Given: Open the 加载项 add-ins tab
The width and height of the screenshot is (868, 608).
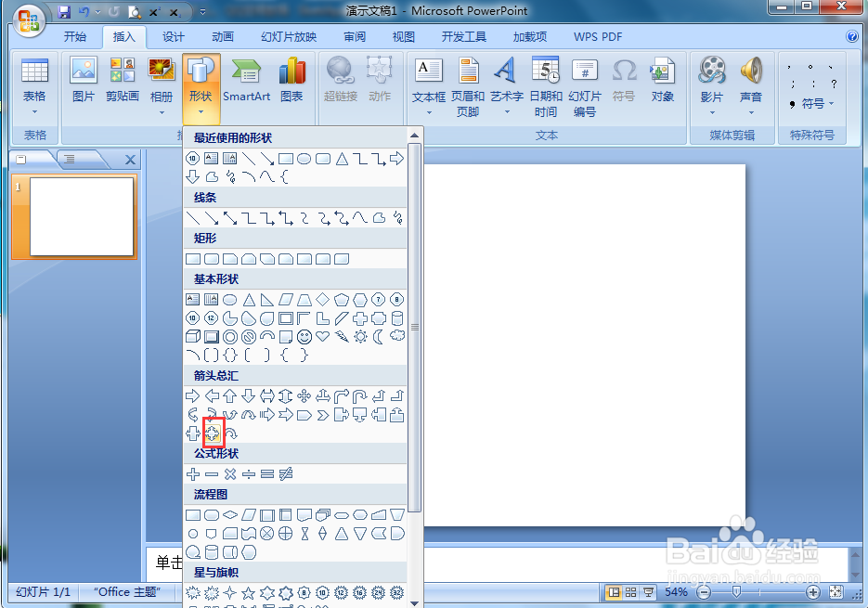Looking at the screenshot, I should click(x=530, y=37).
